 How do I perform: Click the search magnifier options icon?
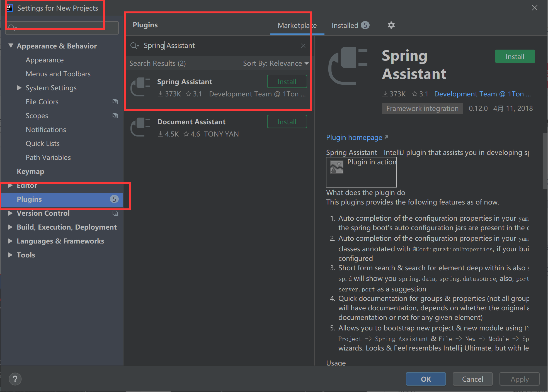coord(135,46)
